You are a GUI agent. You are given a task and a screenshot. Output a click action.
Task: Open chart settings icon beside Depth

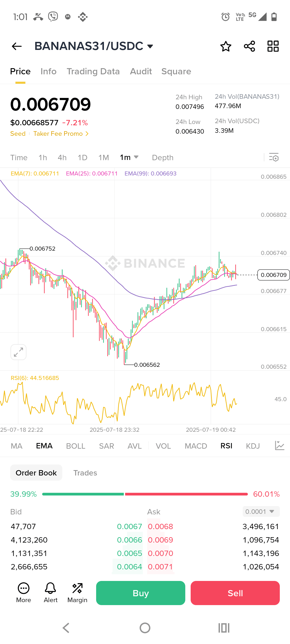(274, 157)
